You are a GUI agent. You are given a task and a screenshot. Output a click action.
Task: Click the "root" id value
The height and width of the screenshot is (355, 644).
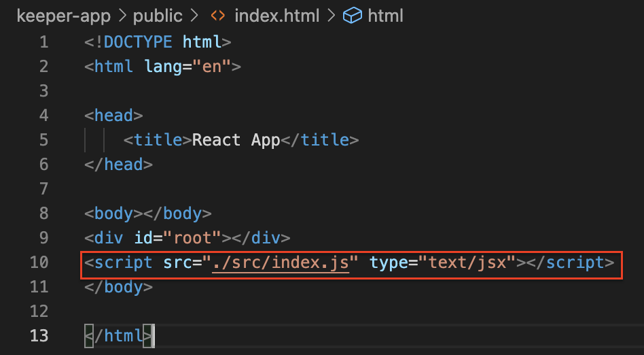[x=192, y=238]
